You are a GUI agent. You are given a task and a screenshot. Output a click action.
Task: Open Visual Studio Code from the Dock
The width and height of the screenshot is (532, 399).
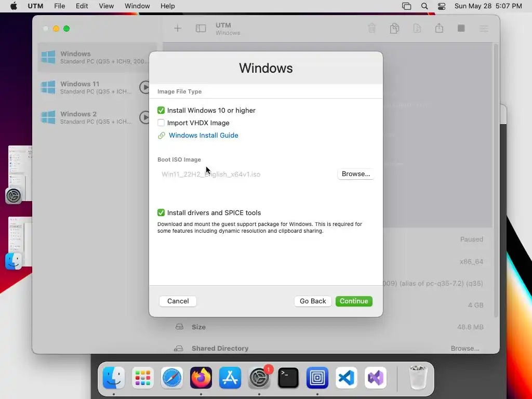click(347, 378)
